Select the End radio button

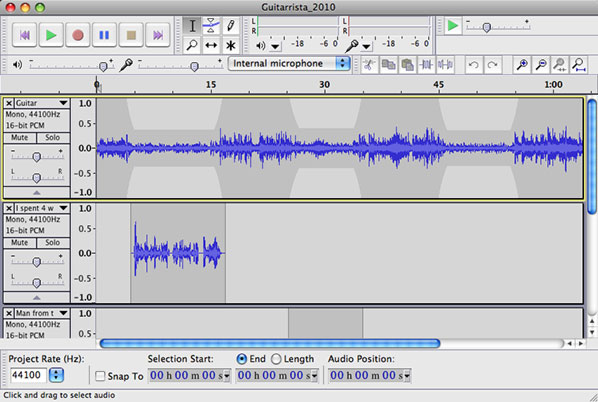[x=241, y=359]
